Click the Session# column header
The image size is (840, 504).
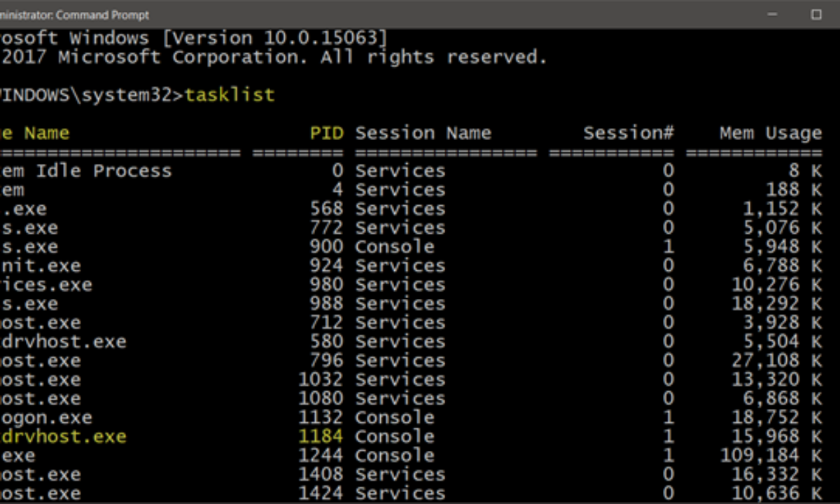click(628, 133)
